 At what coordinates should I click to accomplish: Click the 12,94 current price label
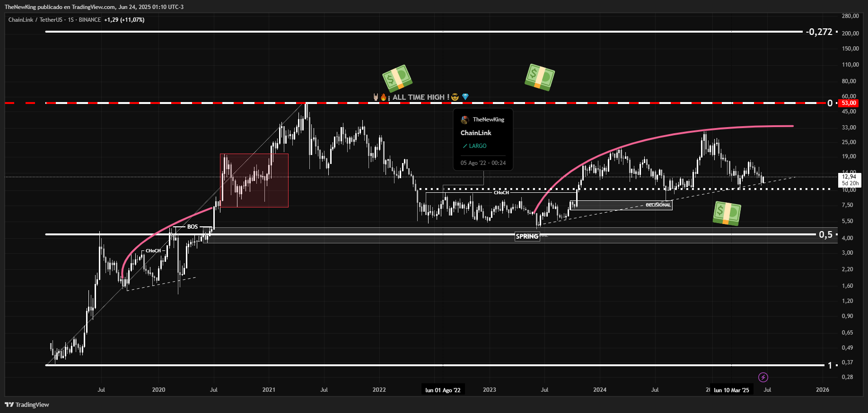(x=849, y=177)
